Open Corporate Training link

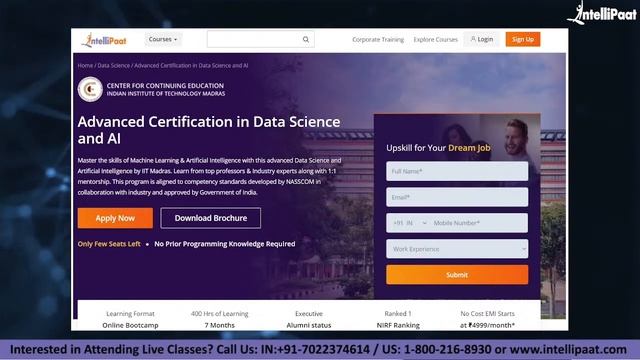pos(378,40)
